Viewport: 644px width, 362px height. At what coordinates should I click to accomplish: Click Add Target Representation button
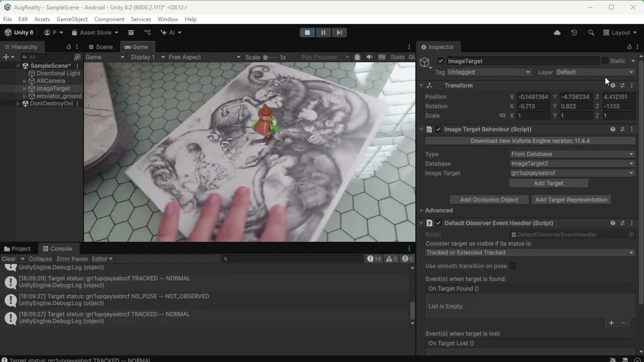coord(571,200)
